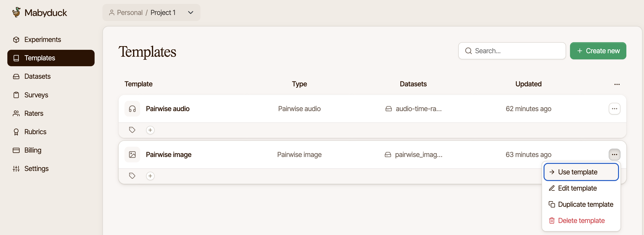Click the 63 minutes ago timestamp
644x235 pixels.
coord(528,155)
